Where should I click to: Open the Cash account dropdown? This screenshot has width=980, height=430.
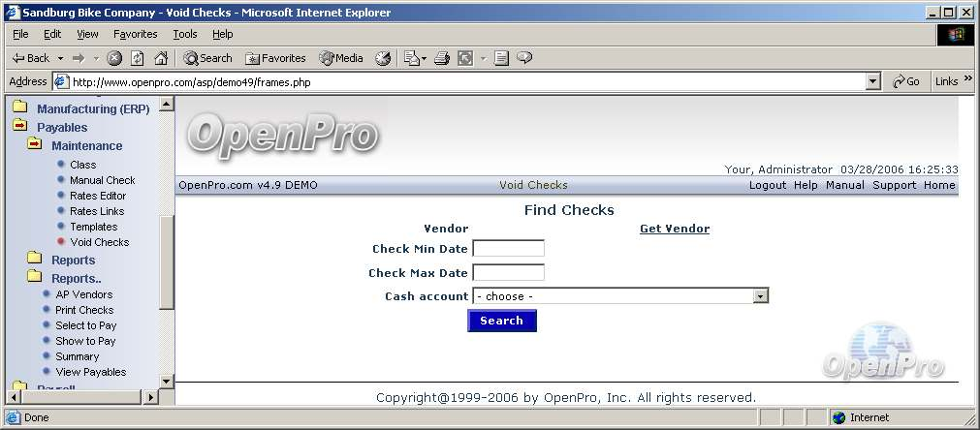pyautogui.click(x=760, y=296)
